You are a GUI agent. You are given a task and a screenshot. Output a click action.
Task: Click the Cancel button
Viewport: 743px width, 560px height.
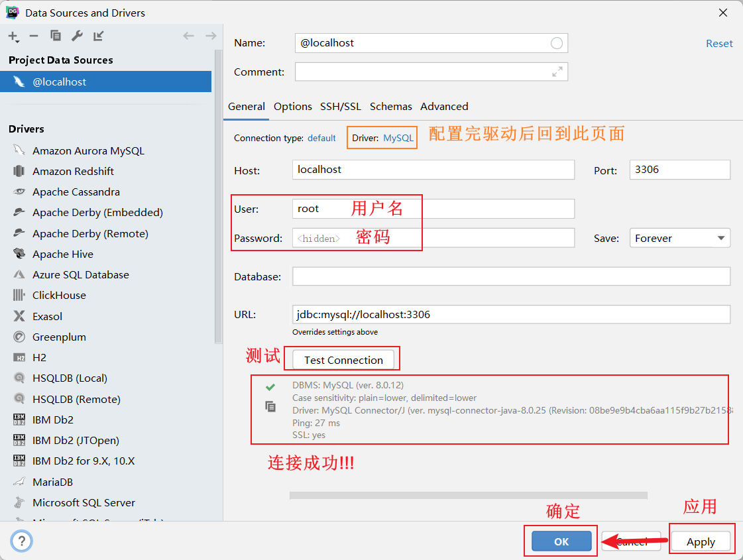click(631, 541)
